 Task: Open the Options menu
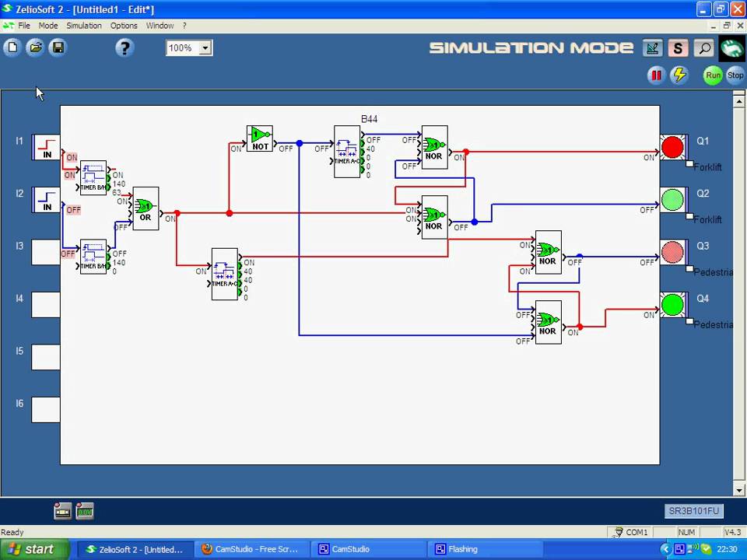(124, 26)
